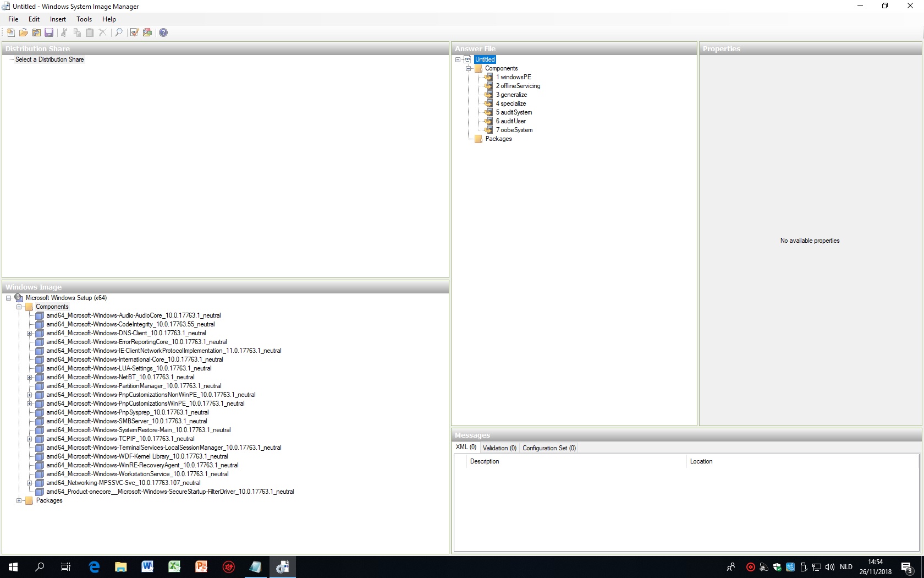Click the New Answer File toolbar icon

(x=11, y=32)
